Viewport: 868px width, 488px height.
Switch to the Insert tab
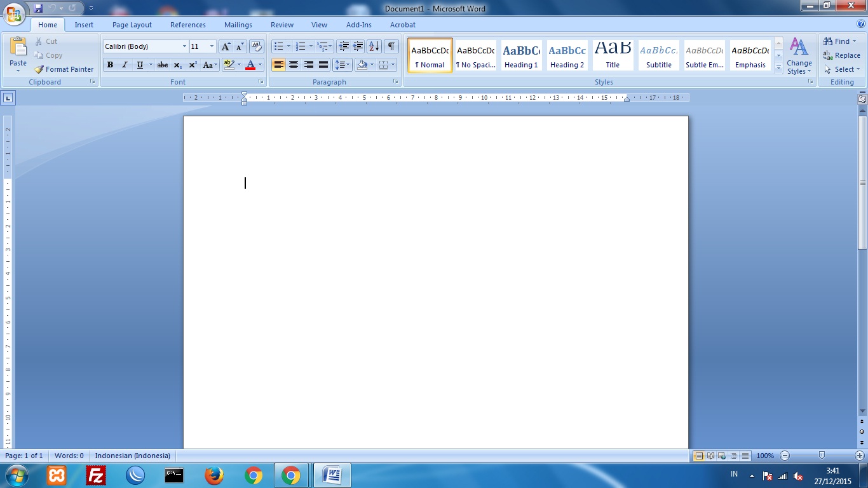pos(84,25)
